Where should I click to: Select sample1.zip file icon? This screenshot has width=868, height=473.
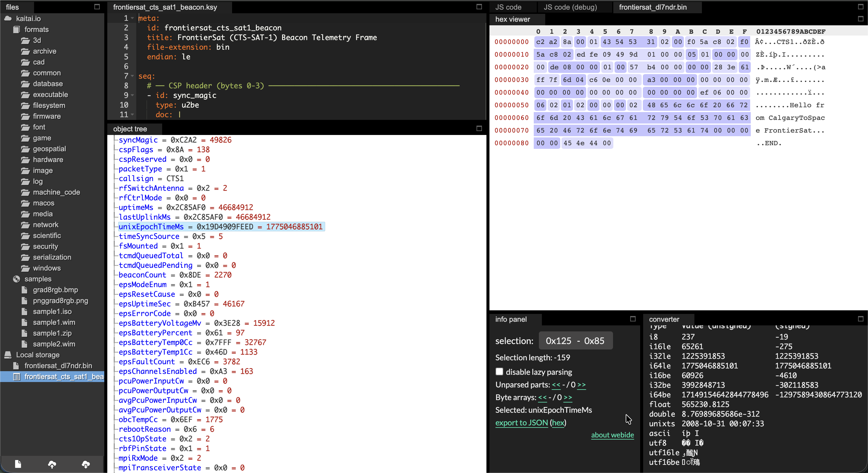pyautogui.click(x=24, y=333)
